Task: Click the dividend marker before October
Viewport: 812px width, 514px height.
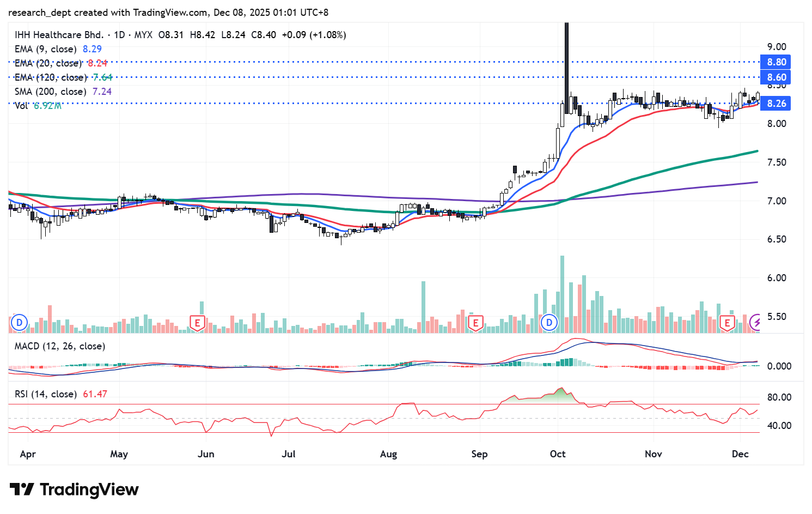Action: tap(549, 323)
